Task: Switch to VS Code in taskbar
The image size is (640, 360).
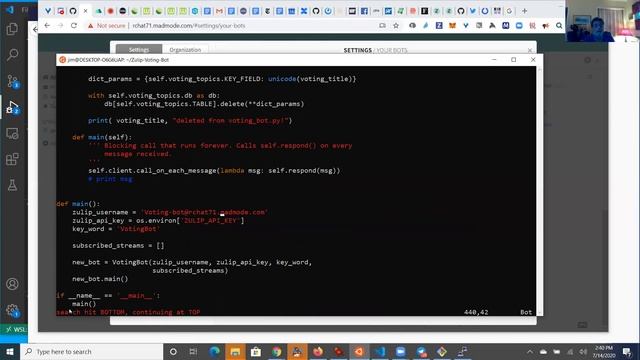Action: pyautogui.click(x=380, y=351)
